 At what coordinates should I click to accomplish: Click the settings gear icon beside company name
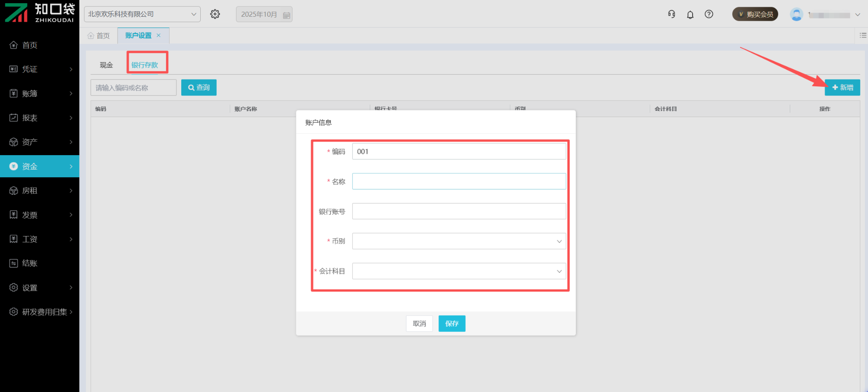tap(215, 14)
